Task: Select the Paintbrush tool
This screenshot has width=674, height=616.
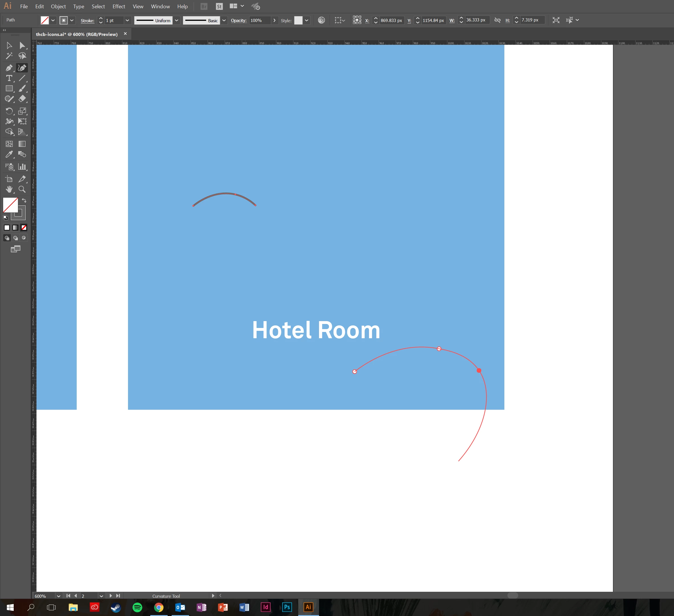Action: (22, 89)
